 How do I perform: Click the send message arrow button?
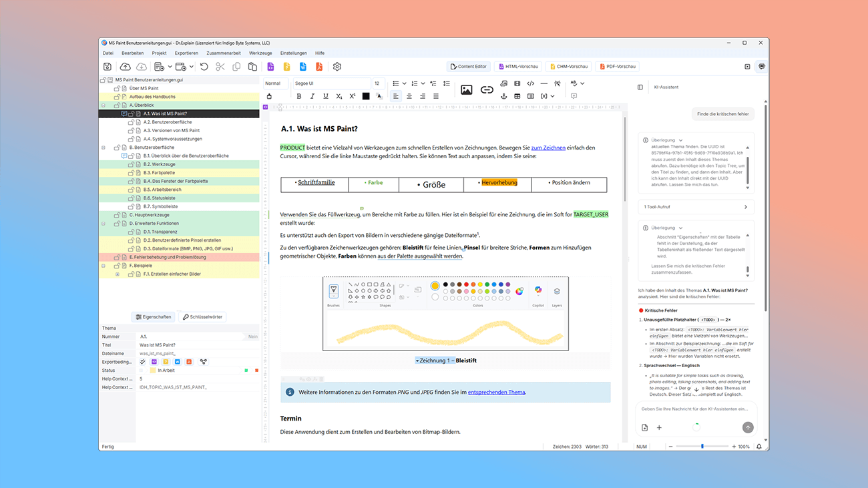[x=748, y=427]
